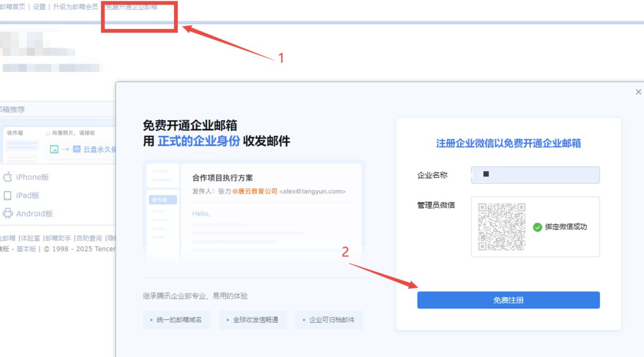This screenshot has width=644, height=357.
Task: Open 免费开通企业邮箱 link at top
Action: [131, 7]
